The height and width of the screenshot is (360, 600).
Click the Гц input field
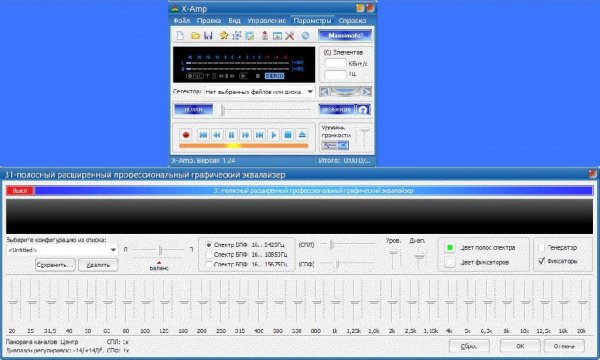[335, 75]
